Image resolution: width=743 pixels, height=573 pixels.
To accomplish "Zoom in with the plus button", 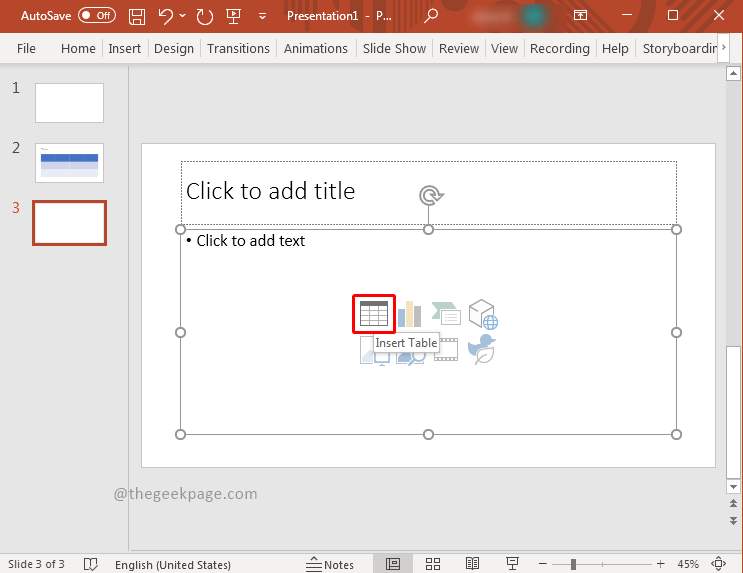I will [x=661, y=564].
